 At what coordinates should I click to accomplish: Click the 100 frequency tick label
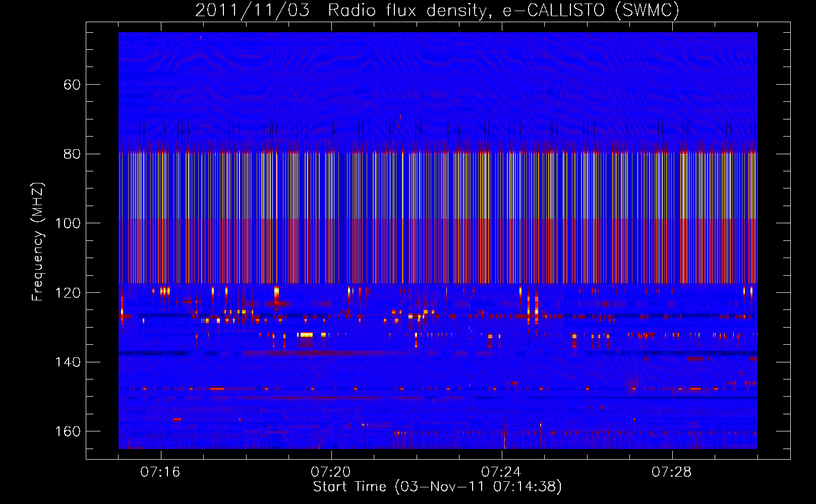click(68, 223)
